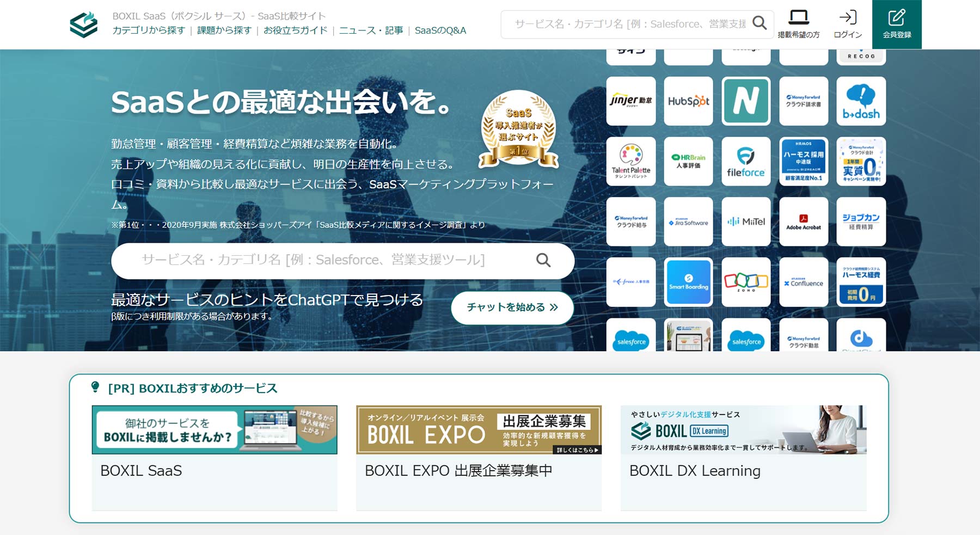Open the jinjer勤怠 service tile

tap(631, 101)
